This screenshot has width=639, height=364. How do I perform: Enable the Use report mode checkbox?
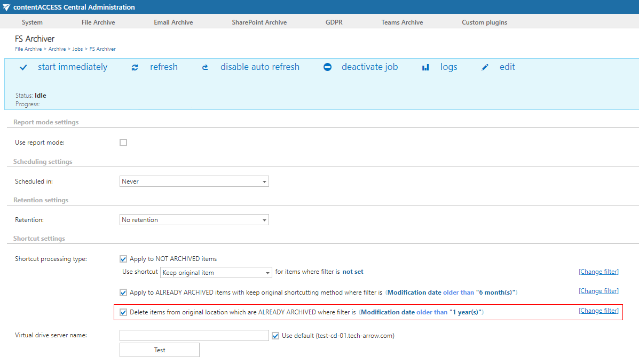coord(123,143)
